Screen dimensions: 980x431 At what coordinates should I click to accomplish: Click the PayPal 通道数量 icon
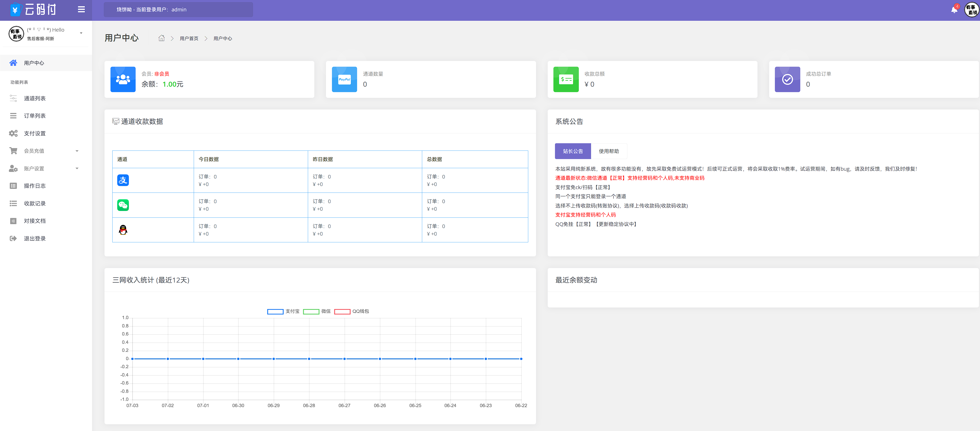coord(344,79)
